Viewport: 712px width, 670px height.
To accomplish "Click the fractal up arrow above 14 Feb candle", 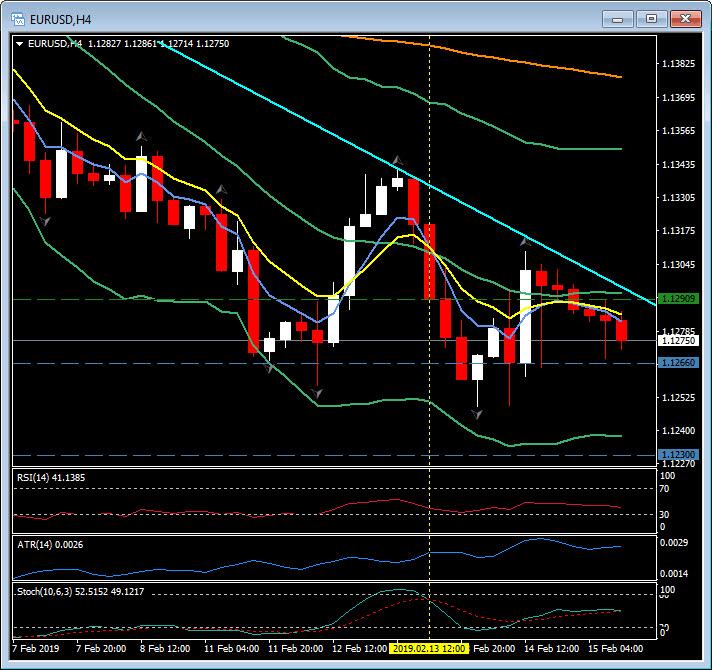I will click(x=525, y=240).
